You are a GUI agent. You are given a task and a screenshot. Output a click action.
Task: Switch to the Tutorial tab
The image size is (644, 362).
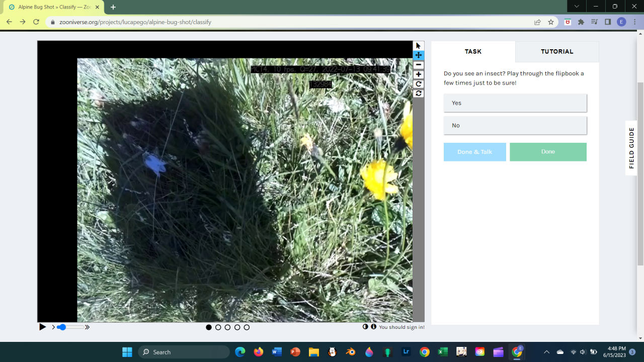557,52
